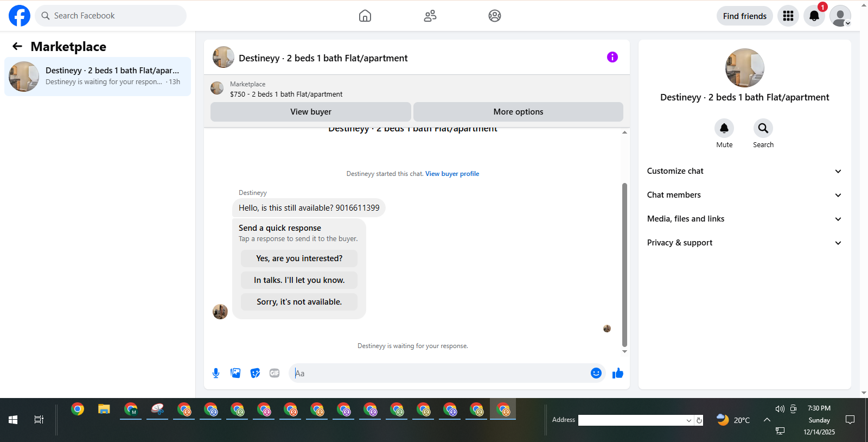Send a thumbs-up like
The width and height of the screenshot is (868, 442).
pyautogui.click(x=617, y=373)
